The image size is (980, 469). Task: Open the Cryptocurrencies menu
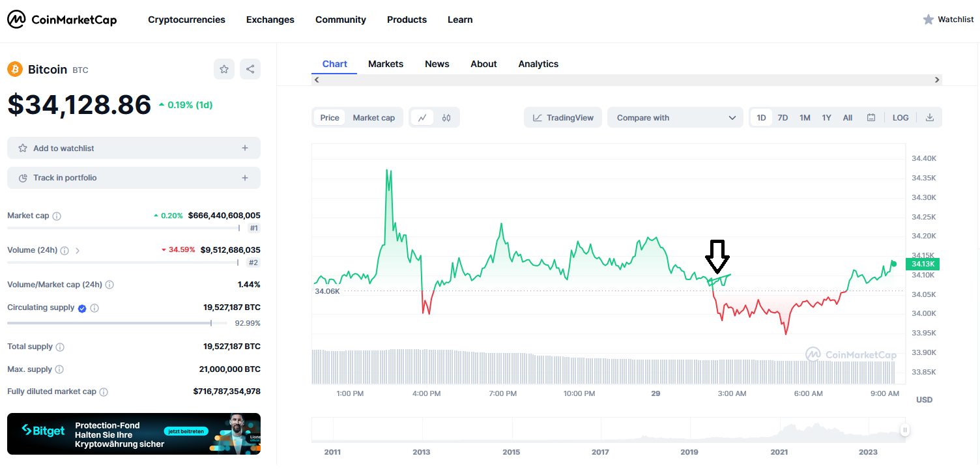(186, 20)
